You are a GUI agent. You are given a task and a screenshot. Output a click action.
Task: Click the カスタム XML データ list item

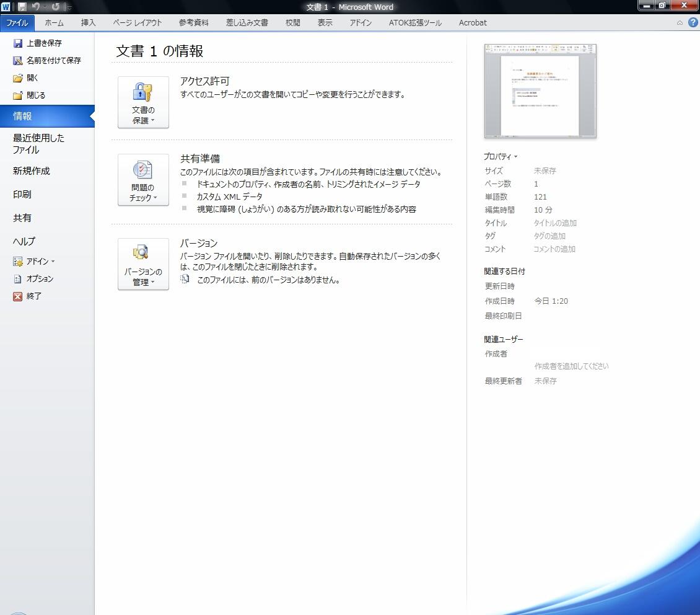(x=229, y=197)
